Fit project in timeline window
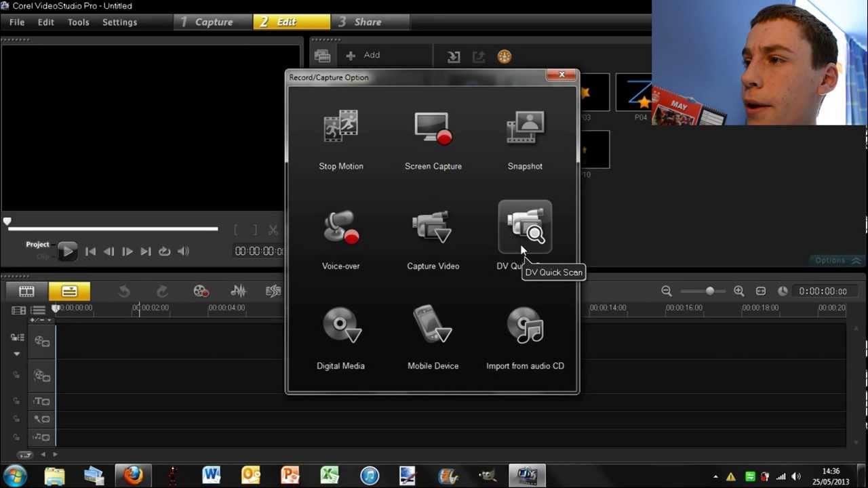The image size is (868, 488). click(761, 291)
